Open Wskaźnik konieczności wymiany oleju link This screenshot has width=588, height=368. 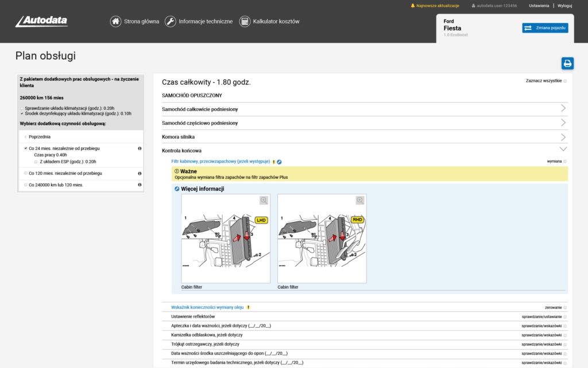[207, 308]
